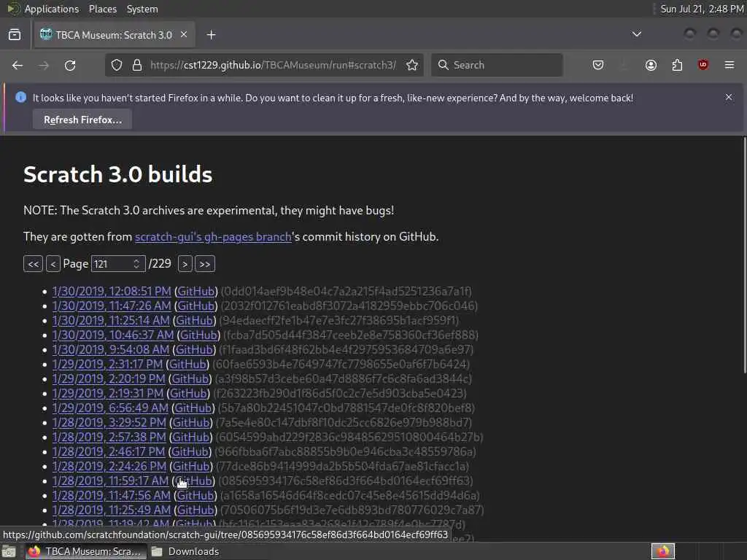
Task: Open the 1/28/2019, 2:24:26 PM build
Action: (109, 466)
